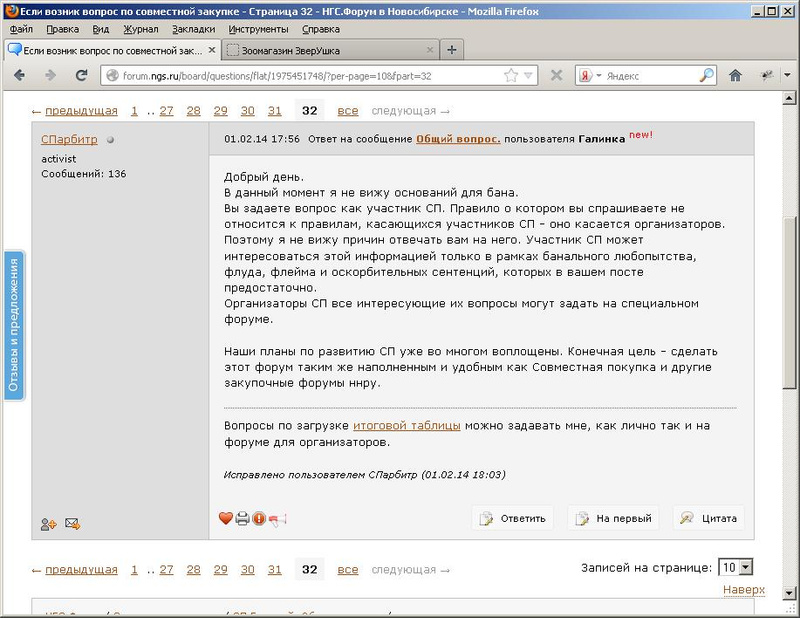Switch to the Зоомагазин ЗверУшка tab
Viewport: 800px width, 618px height.
(x=328, y=49)
